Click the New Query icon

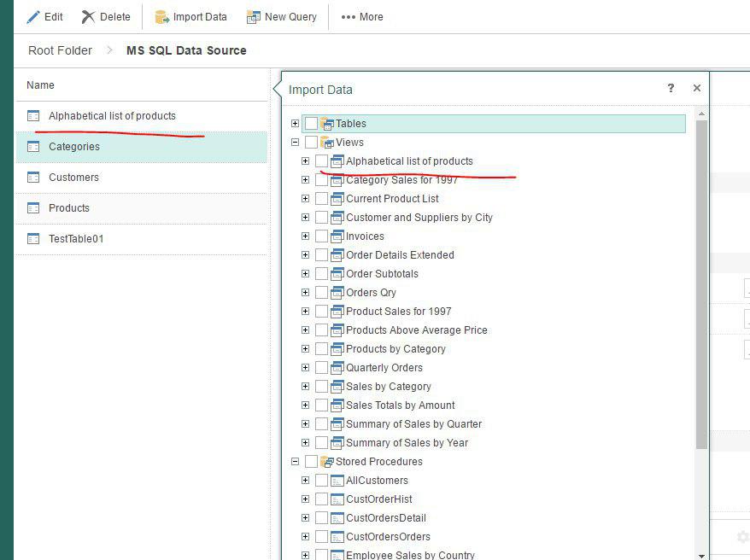(253, 17)
